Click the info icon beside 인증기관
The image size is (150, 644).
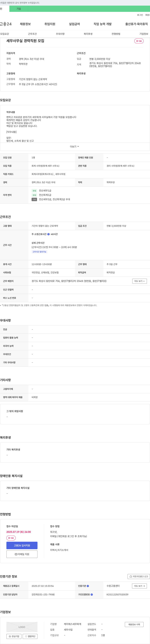[88, 586]
